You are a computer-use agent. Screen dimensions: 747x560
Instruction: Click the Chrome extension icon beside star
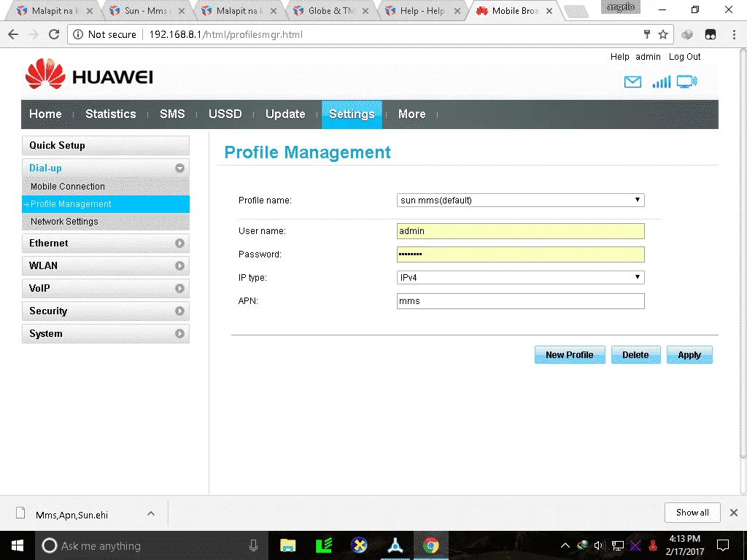click(x=687, y=34)
